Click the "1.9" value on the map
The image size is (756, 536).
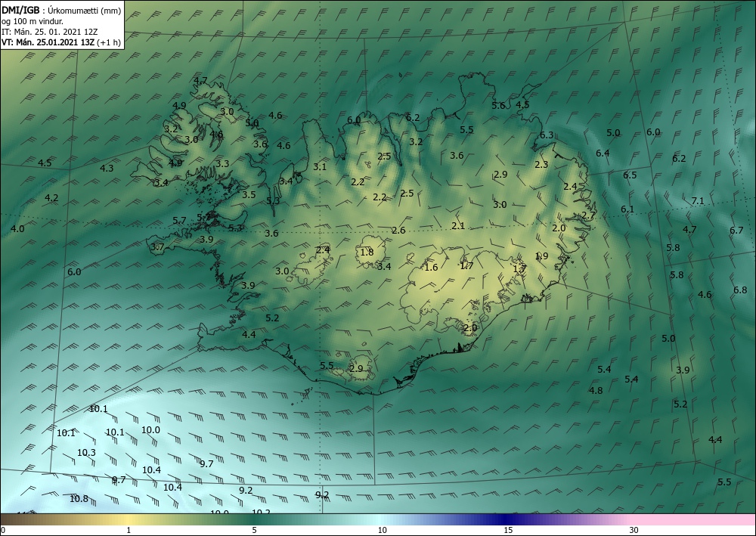[x=541, y=256]
